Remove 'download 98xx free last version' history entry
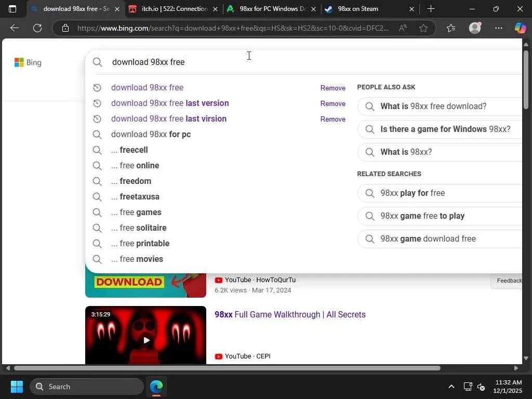Screen dimensions: 532x399 333,103
